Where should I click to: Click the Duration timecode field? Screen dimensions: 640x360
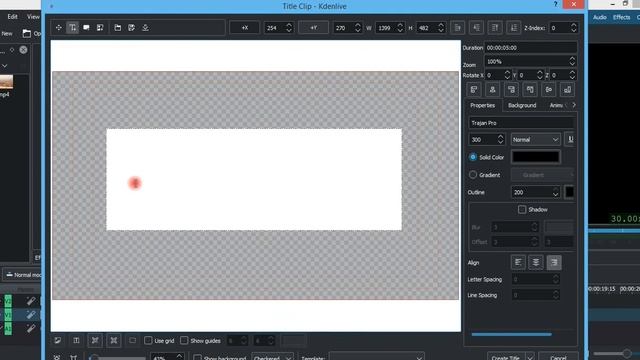(531, 48)
